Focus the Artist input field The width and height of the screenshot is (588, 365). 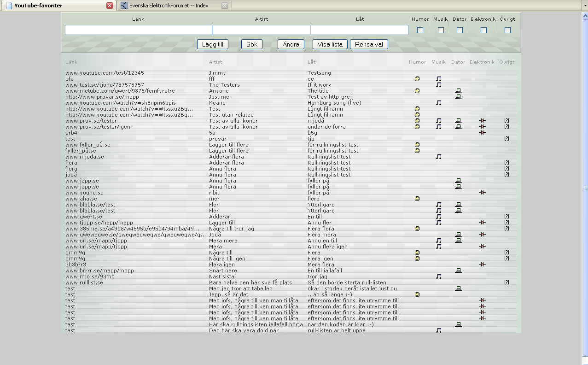tap(262, 30)
